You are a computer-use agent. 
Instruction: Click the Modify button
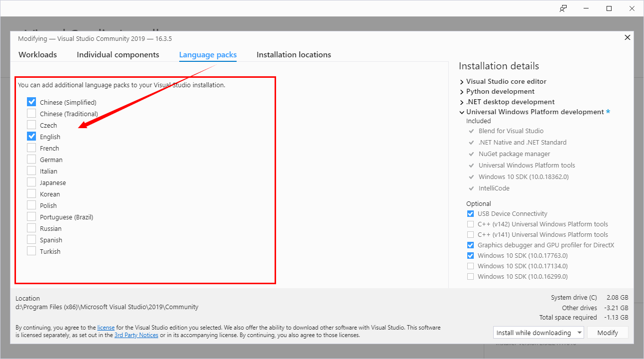(608, 333)
